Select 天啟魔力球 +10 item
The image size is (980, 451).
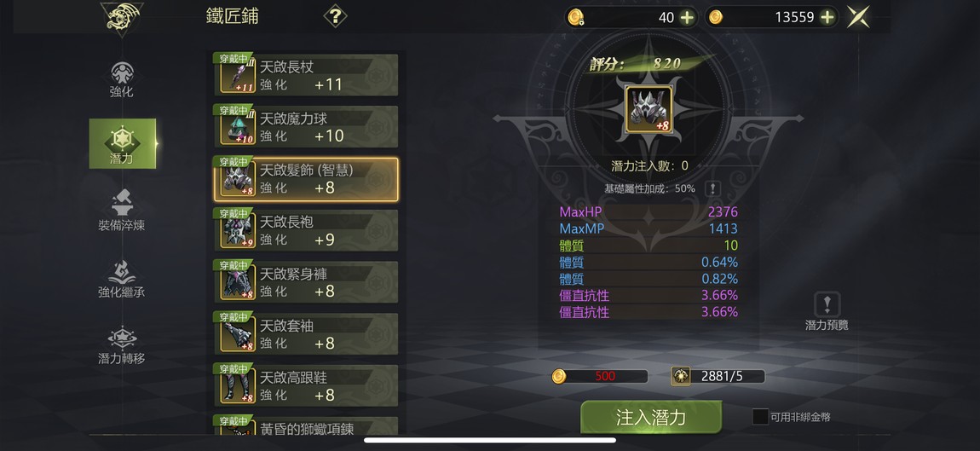coord(306,127)
